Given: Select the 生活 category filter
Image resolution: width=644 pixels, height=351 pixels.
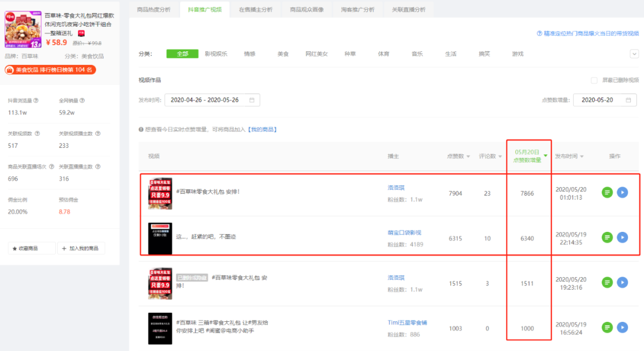Looking at the screenshot, I should pyautogui.click(x=451, y=54).
